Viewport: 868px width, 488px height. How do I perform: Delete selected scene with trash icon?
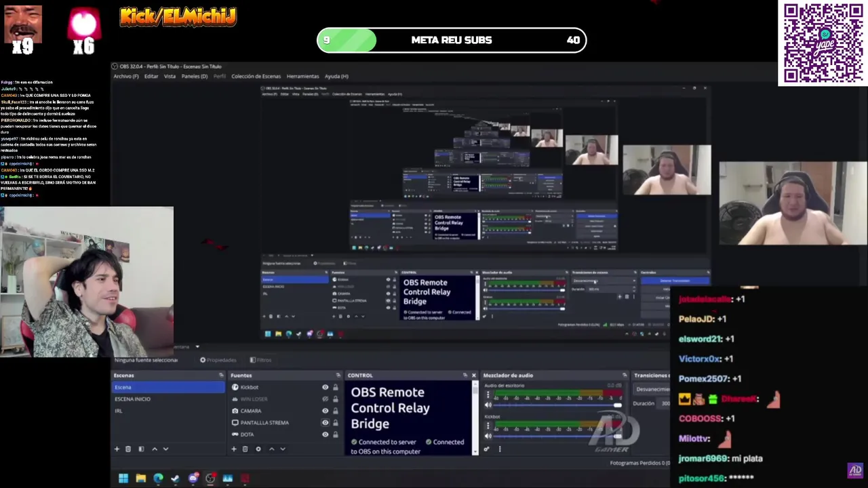coord(128,449)
